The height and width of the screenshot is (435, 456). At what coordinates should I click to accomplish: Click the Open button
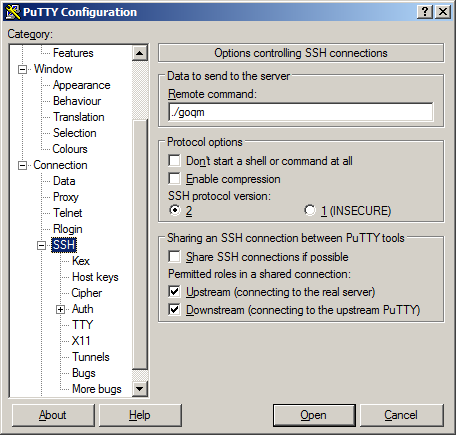(x=314, y=415)
